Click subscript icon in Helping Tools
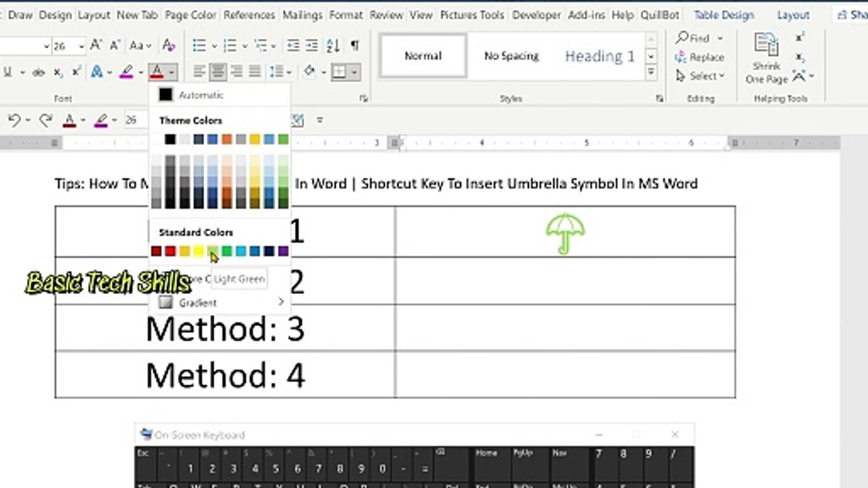The height and width of the screenshot is (488, 868). pyautogui.click(x=800, y=57)
